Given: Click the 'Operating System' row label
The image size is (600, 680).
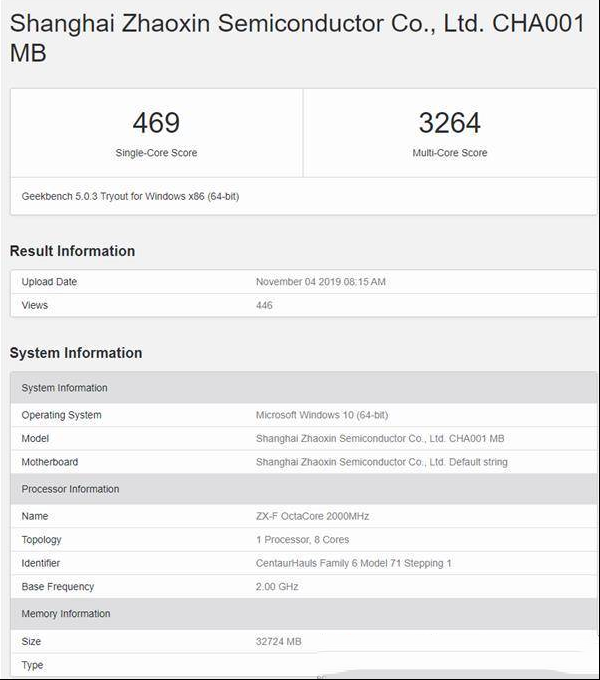Looking at the screenshot, I should click(61, 415).
